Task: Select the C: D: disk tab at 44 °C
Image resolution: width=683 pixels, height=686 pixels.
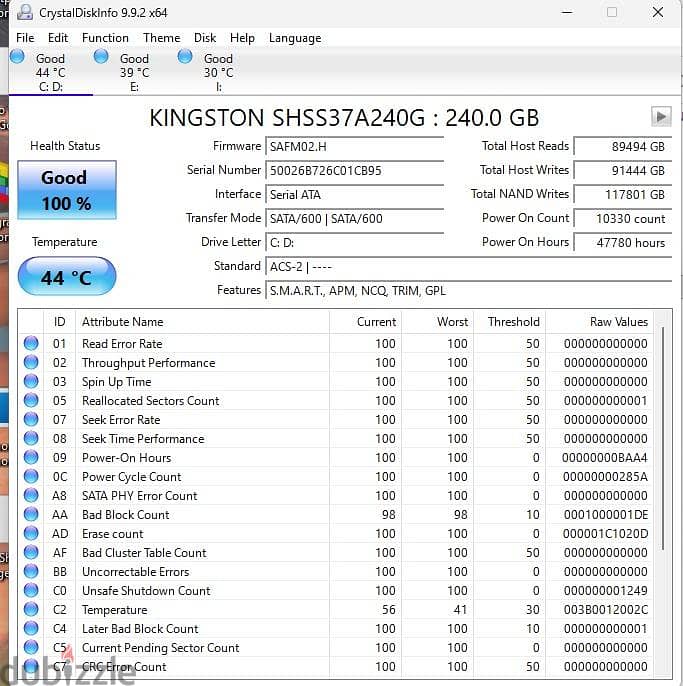Action: pyautogui.click(x=50, y=72)
